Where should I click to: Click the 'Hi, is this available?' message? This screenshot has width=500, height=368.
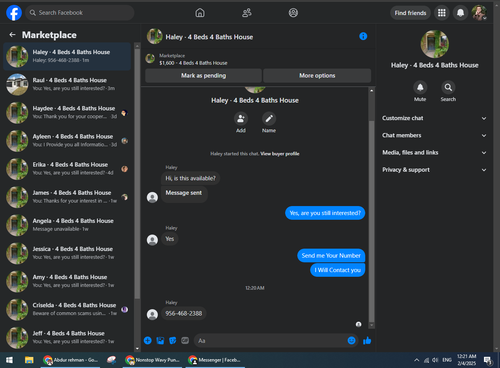[x=190, y=178]
